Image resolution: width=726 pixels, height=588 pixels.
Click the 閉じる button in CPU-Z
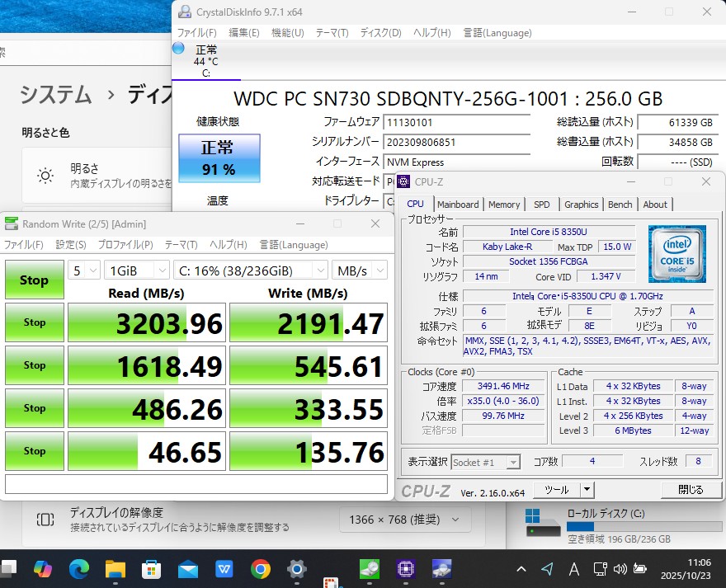point(691,489)
